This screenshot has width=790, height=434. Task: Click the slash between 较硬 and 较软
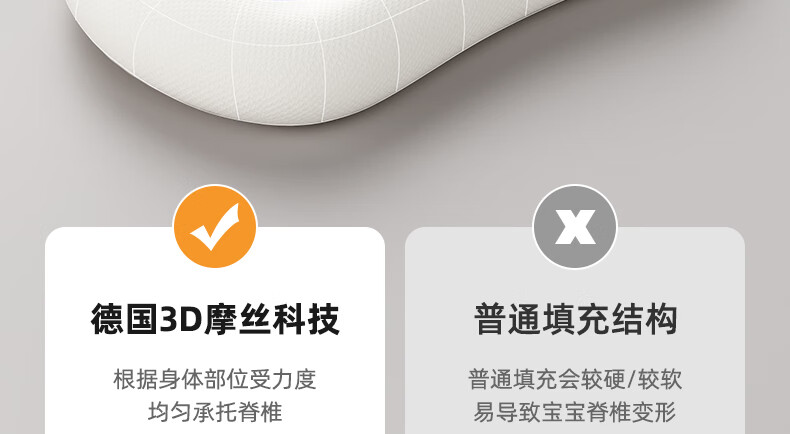(x=631, y=380)
